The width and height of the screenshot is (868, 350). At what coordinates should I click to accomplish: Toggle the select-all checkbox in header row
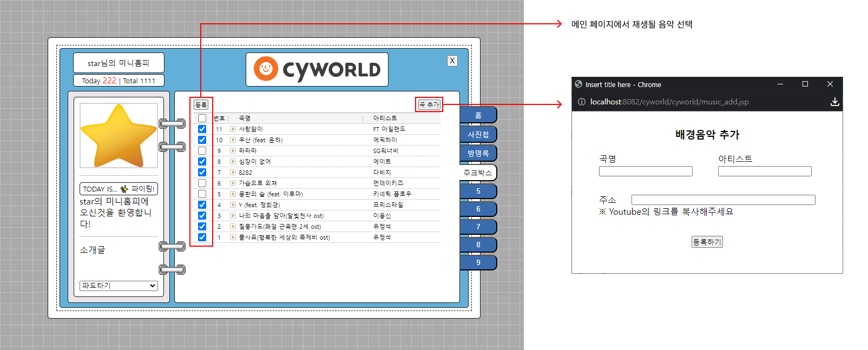point(202,118)
